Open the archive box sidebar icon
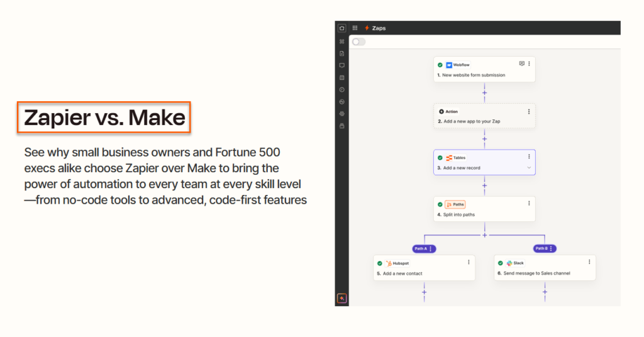 coord(341,126)
